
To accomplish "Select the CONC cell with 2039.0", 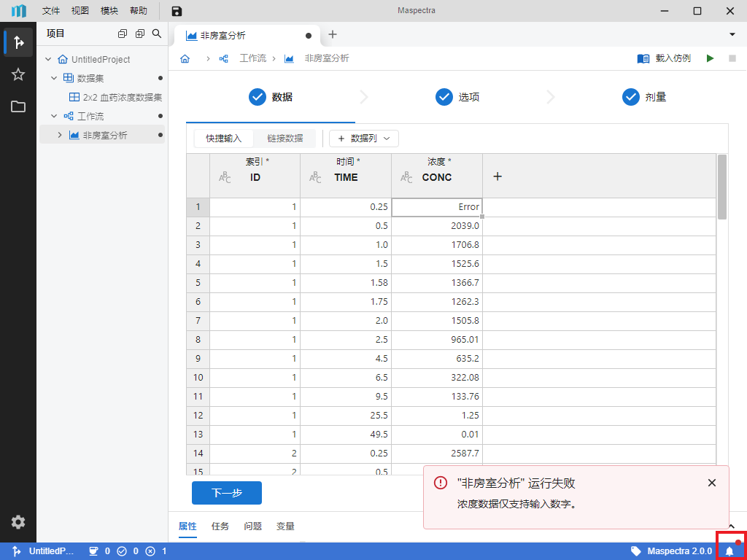I will (x=437, y=226).
